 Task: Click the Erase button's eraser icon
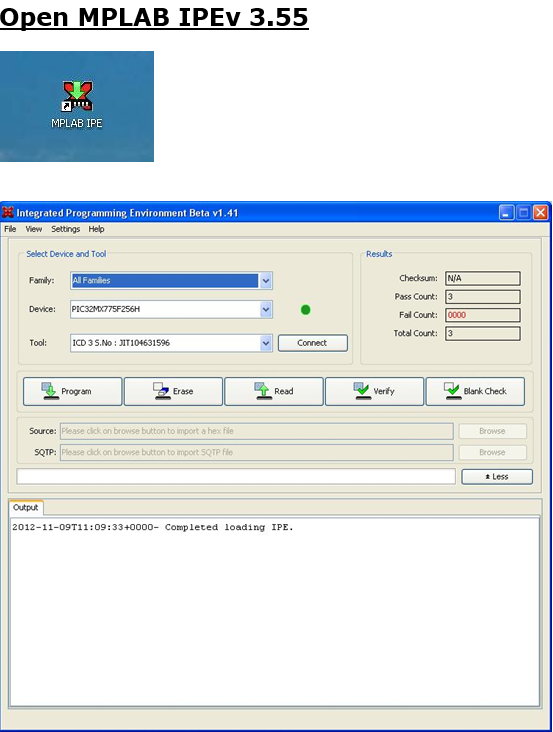point(161,391)
